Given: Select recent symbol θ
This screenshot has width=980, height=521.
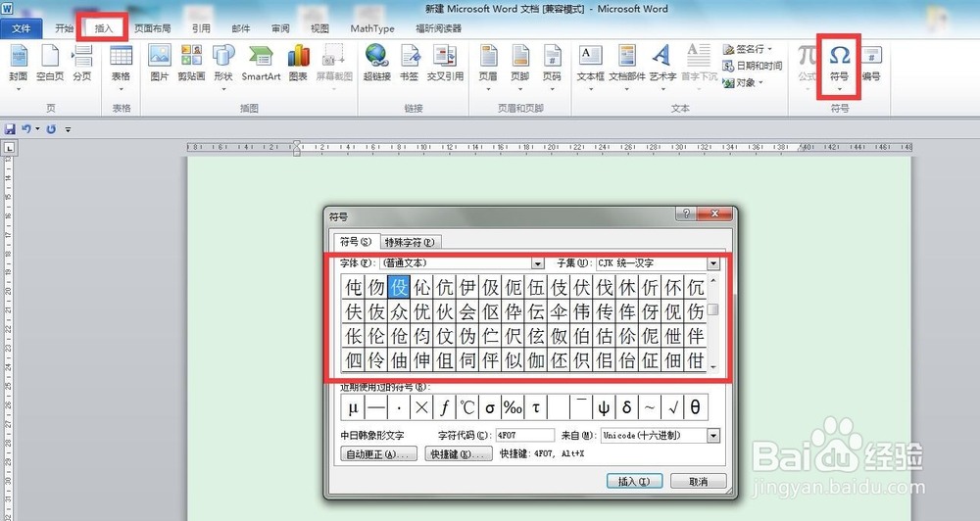Looking at the screenshot, I should coord(696,408).
